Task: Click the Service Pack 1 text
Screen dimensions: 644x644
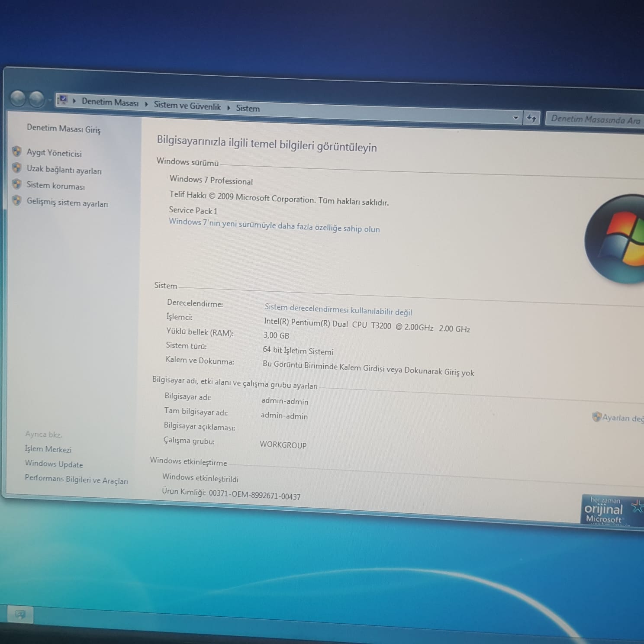Action: (x=193, y=211)
